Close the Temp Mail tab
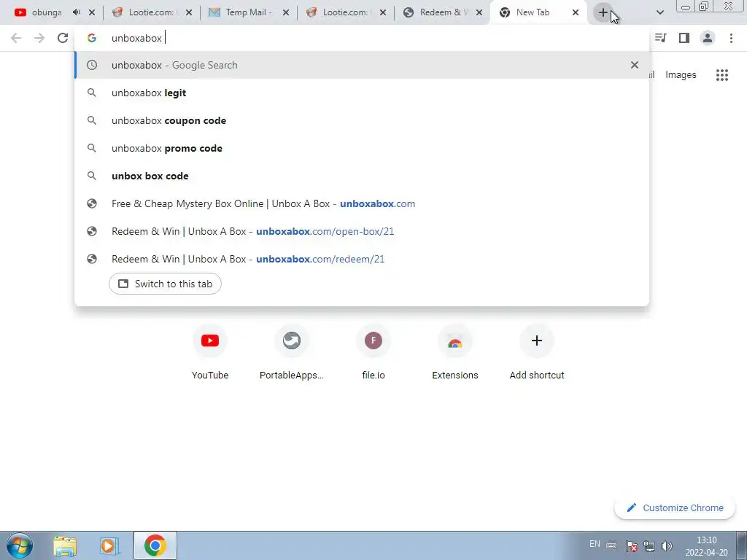The height and width of the screenshot is (560, 747). (x=286, y=13)
